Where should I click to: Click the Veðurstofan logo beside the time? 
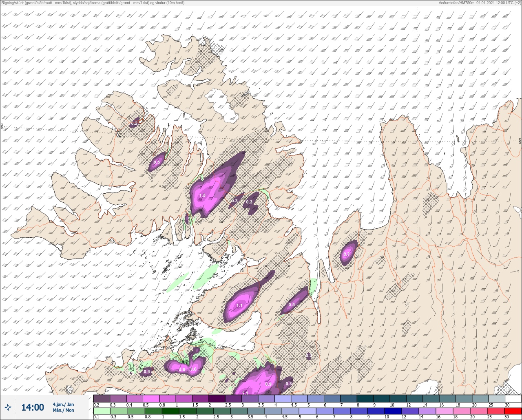[x=8, y=407]
